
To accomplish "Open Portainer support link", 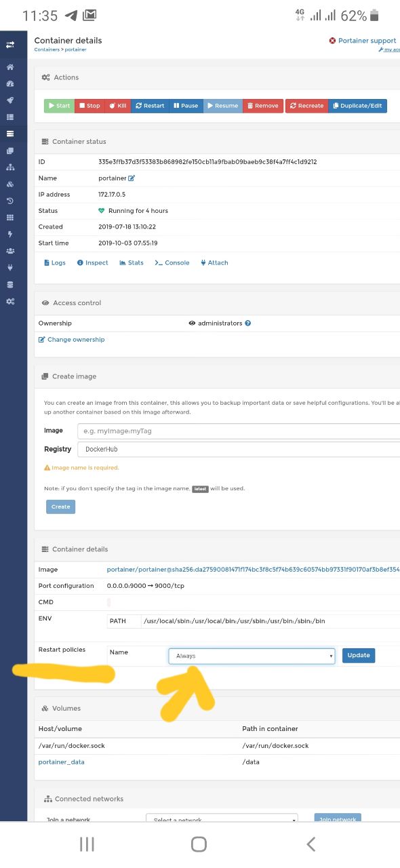I will pyautogui.click(x=363, y=41).
